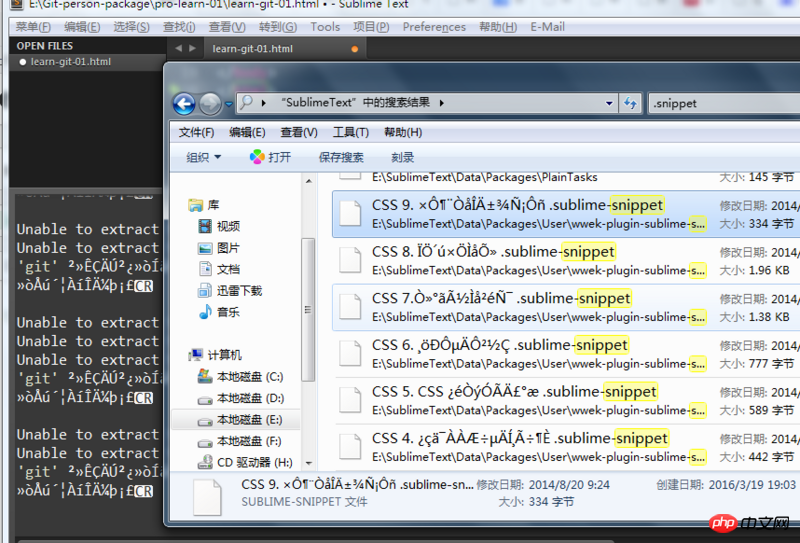Click navigation pane scroll down arrow

(308, 463)
